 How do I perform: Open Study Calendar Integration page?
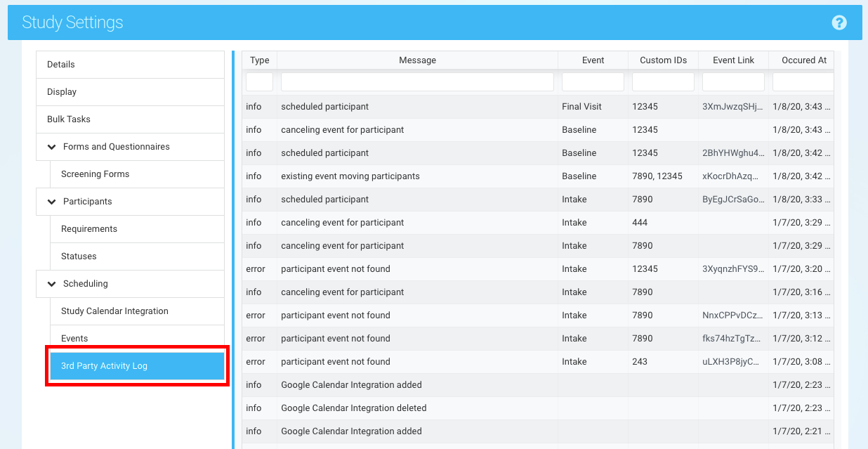click(x=114, y=311)
